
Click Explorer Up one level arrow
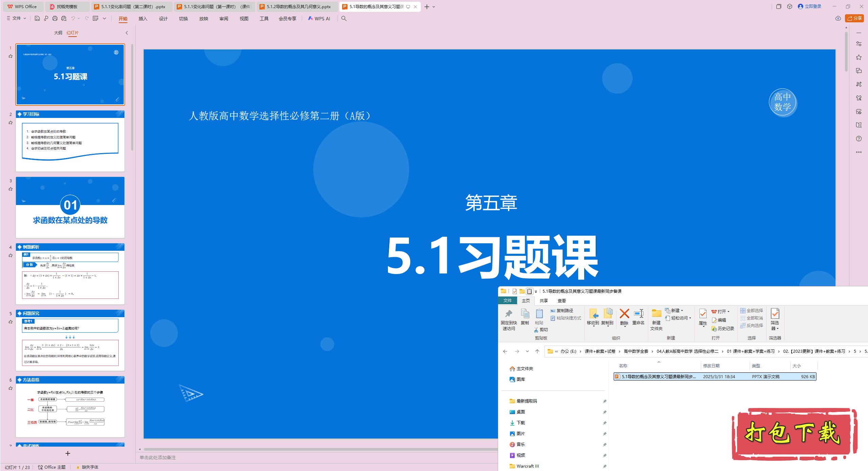(537, 351)
